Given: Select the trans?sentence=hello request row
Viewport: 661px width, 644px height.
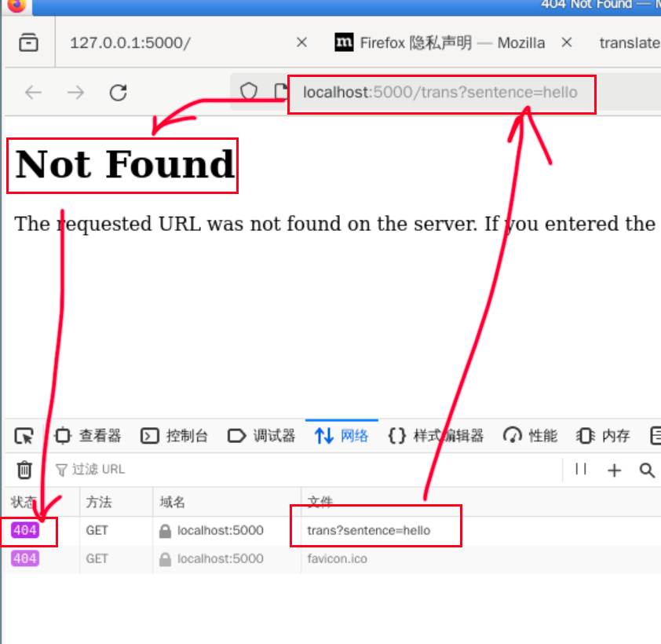Looking at the screenshot, I should point(369,530).
